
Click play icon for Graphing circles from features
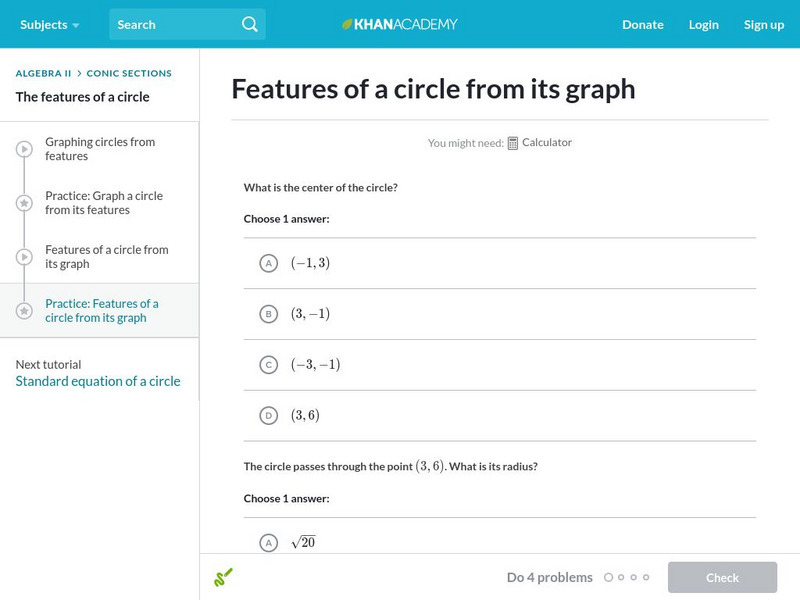point(24,149)
